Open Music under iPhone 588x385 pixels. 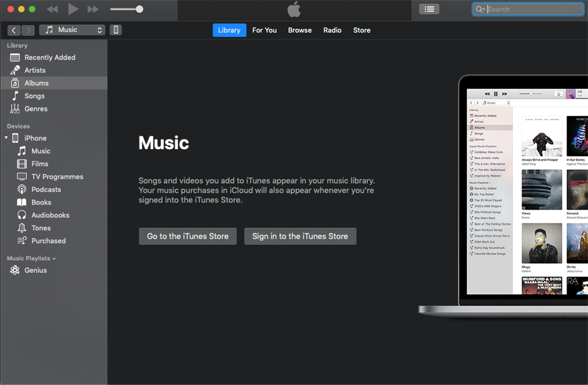54,151
